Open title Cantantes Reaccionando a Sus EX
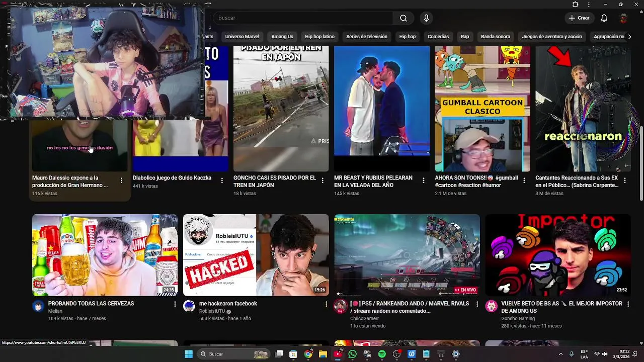 coord(577,182)
